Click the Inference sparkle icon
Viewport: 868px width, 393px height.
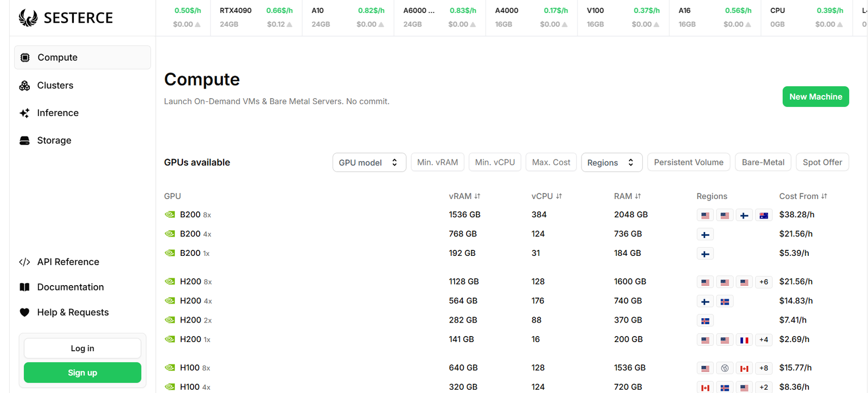tap(24, 113)
